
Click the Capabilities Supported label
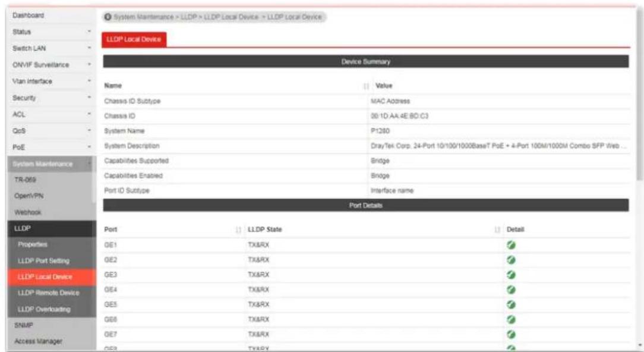pos(137,161)
